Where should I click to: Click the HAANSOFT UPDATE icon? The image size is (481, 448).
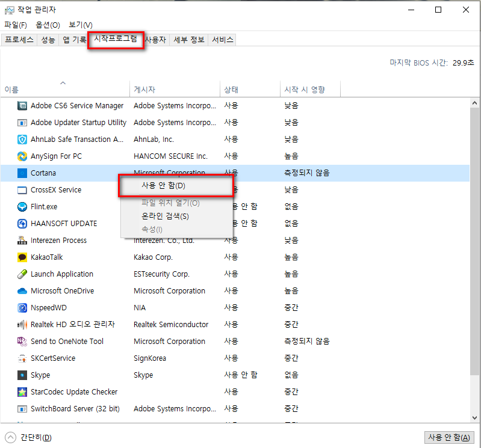click(x=22, y=224)
